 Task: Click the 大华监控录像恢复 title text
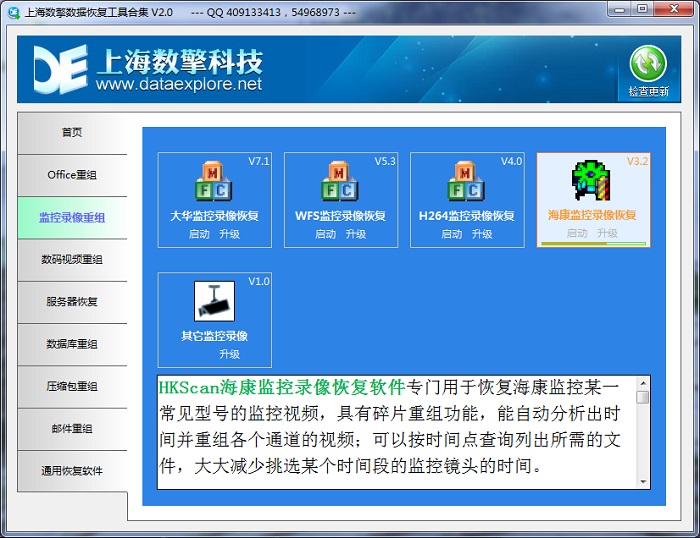[214, 216]
